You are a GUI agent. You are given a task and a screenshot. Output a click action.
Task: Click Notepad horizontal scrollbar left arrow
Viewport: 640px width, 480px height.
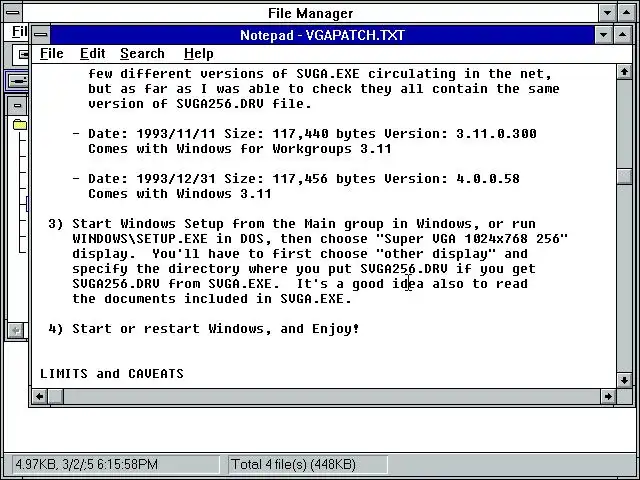[40, 396]
